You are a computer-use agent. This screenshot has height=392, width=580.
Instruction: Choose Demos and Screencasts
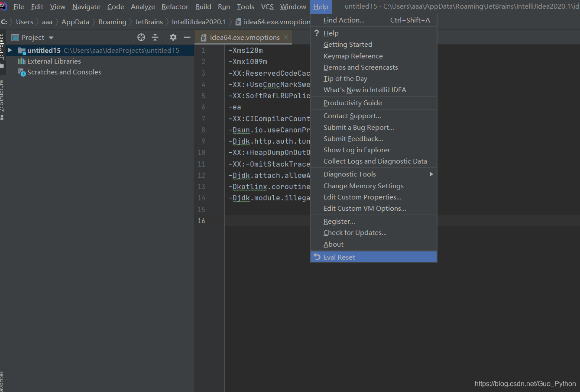[374, 67]
